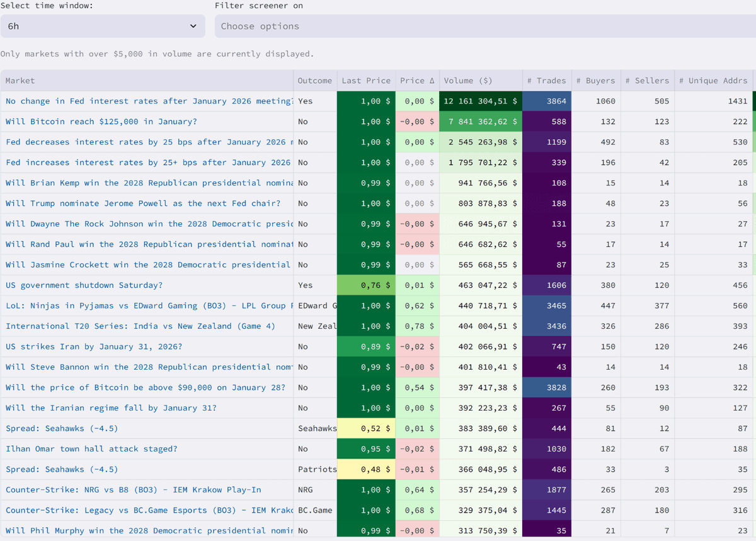Click the 2 545 263,98 $ volume cell
The image size is (756, 541).
[481, 142]
